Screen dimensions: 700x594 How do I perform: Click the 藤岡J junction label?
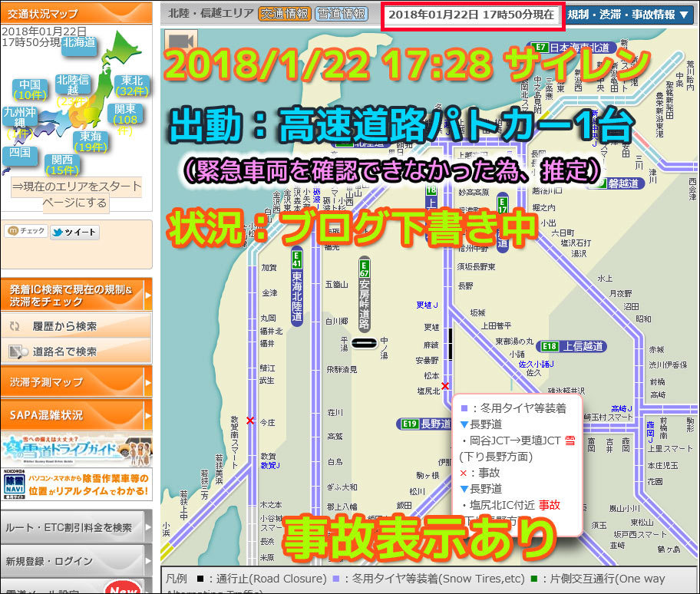(x=650, y=431)
